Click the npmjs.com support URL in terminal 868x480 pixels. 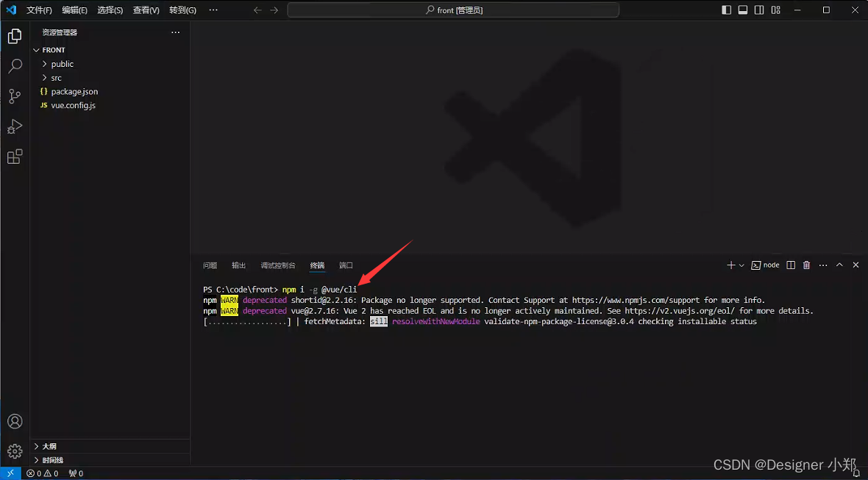tap(636, 301)
